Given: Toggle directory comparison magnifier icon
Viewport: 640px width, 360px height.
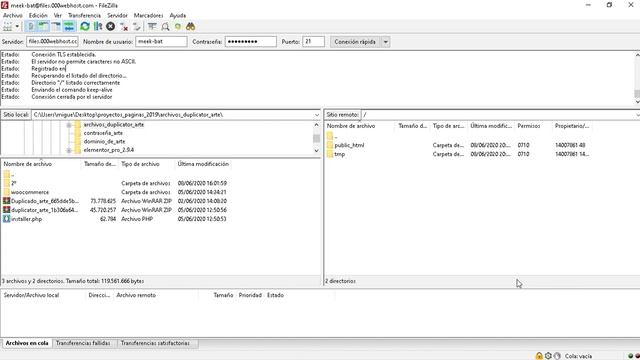Looking at the screenshot, I should 165,27.
